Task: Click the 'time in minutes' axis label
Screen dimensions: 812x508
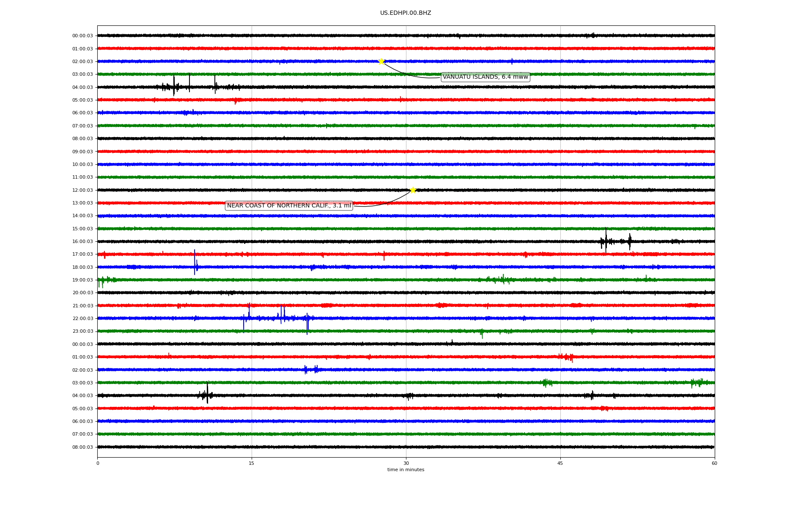Action: point(406,470)
